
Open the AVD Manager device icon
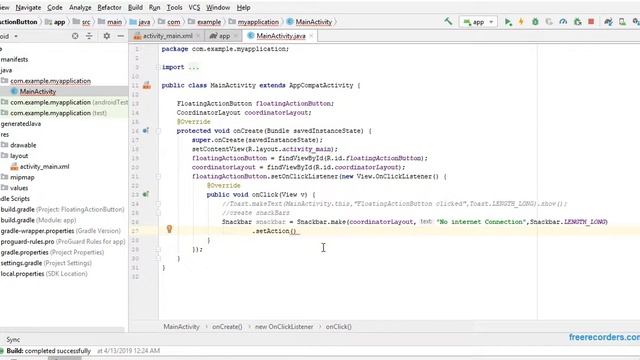tap(622, 22)
